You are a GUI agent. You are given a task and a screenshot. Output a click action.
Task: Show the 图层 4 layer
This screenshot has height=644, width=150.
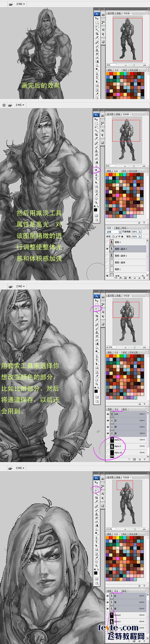pyautogui.click(x=107, y=242)
